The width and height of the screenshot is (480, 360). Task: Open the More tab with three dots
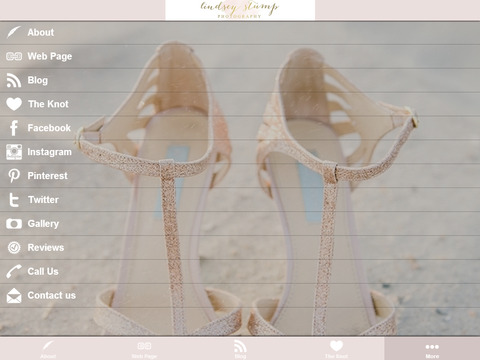tap(432, 349)
